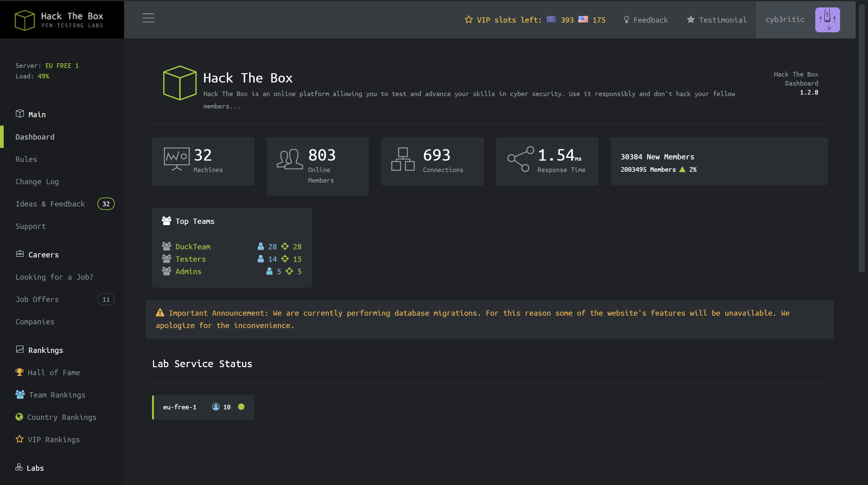Click the eu-free-1 green status indicator
This screenshot has width=868, height=485.
click(x=241, y=407)
